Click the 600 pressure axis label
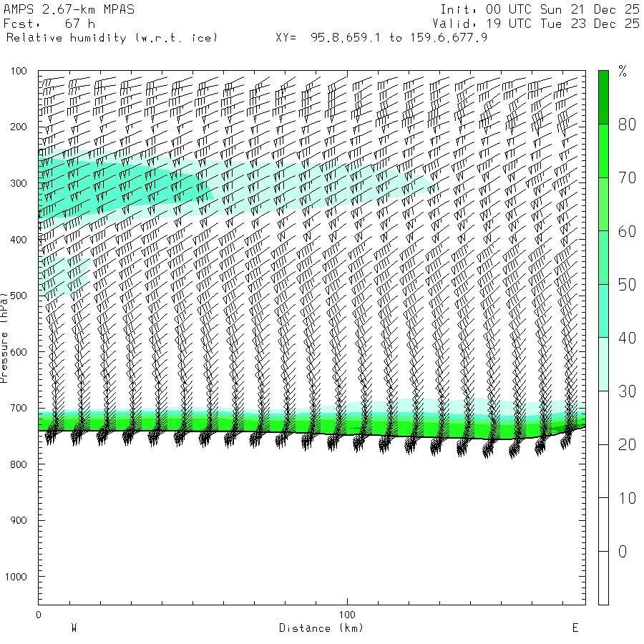 [x=19, y=352]
